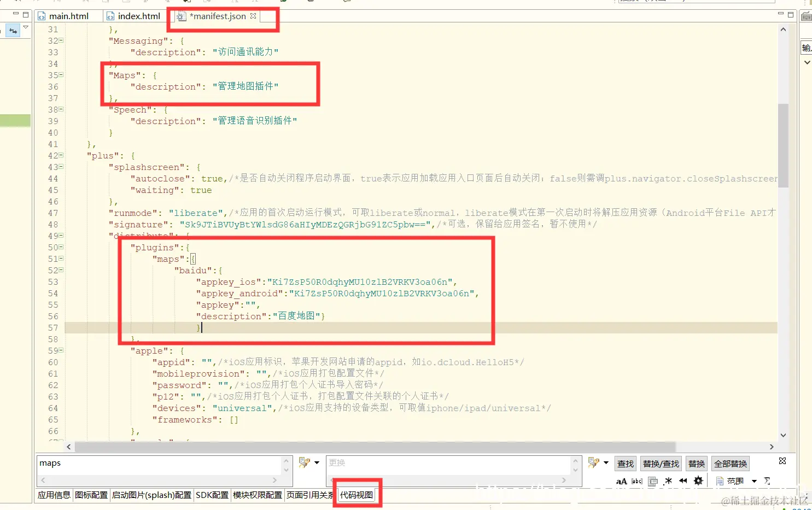The image size is (812, 510).
Task: Open the 应用信息 configuration tab
Action: tap(54, 495)
